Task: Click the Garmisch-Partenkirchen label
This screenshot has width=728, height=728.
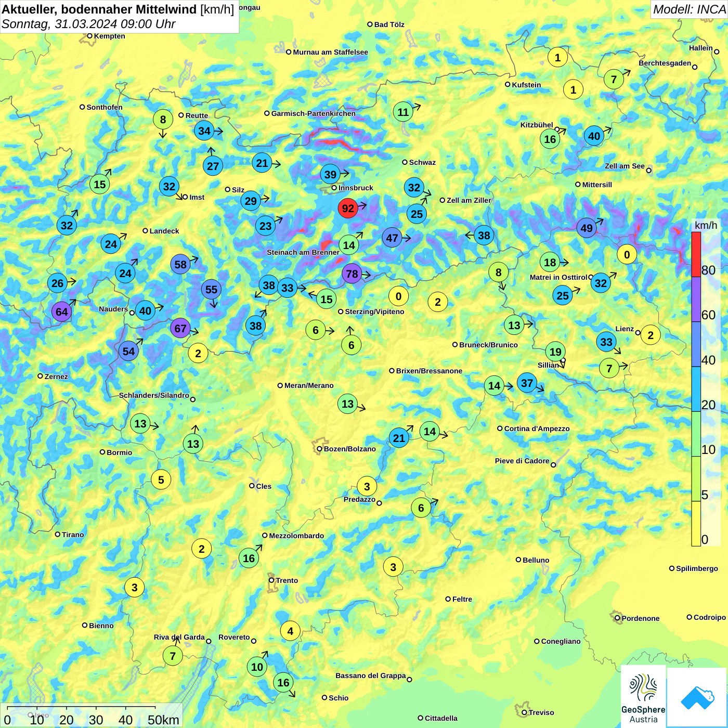Action: [x=314, y=113]
